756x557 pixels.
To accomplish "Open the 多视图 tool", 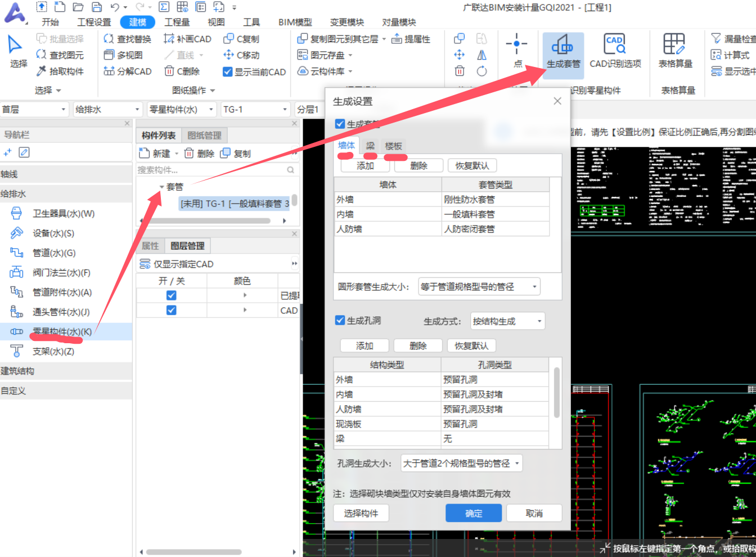I will pyautogui.click(x=123, y=55).
